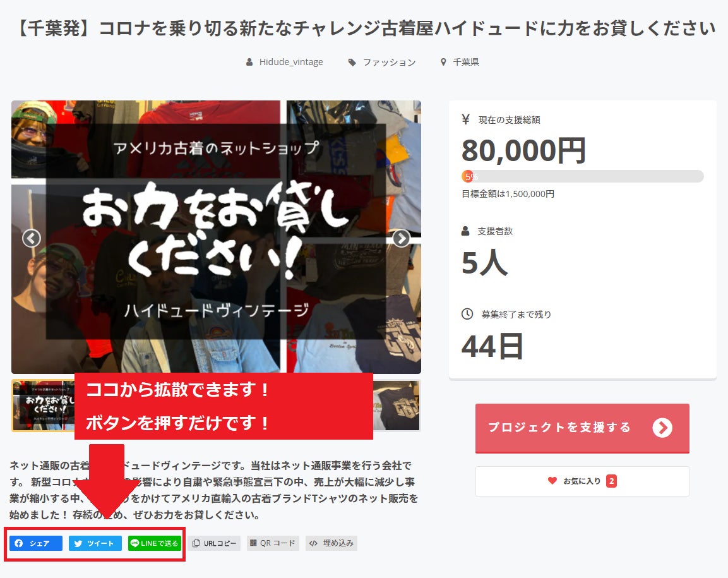Select the first gallery thumbnail

pyautogui.click(x=43, y=406)
